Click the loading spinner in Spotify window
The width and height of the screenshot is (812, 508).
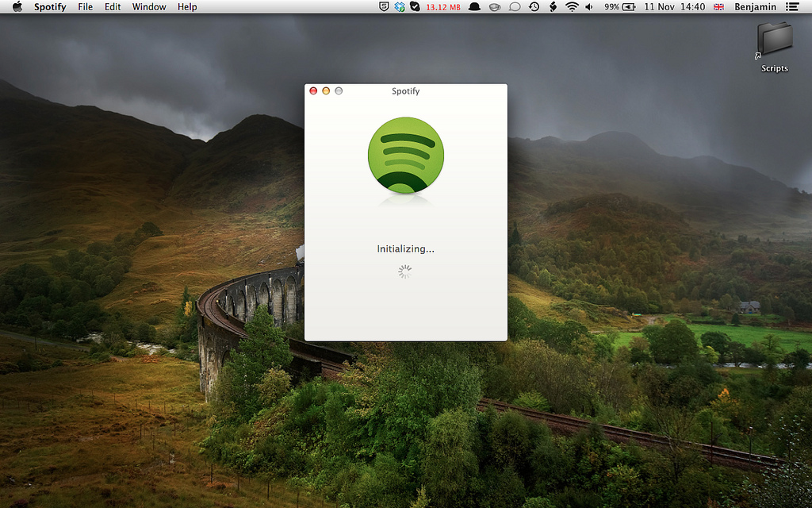[x=405, y=271]
